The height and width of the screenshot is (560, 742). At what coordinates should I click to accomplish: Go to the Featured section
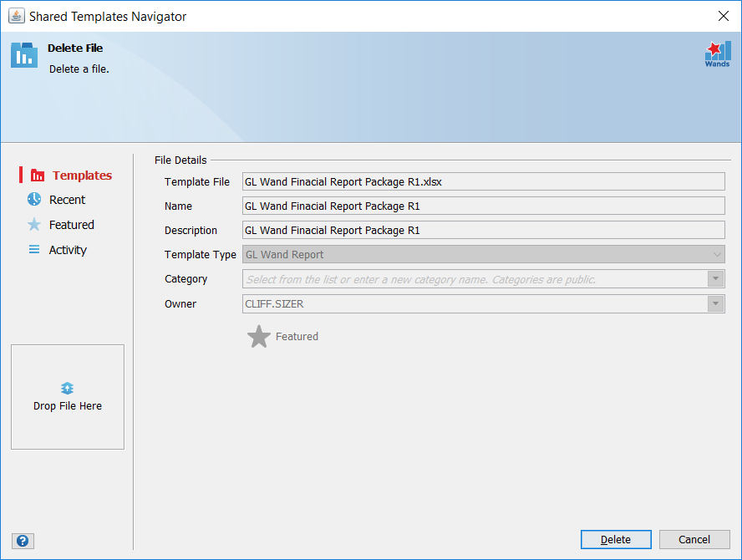point(60,225)
